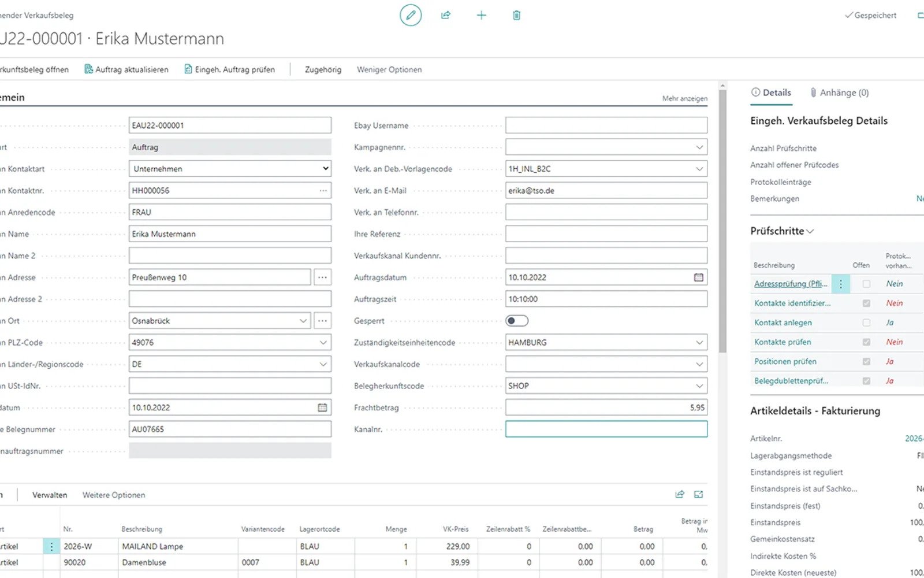Click the trash delete icon
The height and width of the screenshot is (578, 924).
(x=516, y=15)
